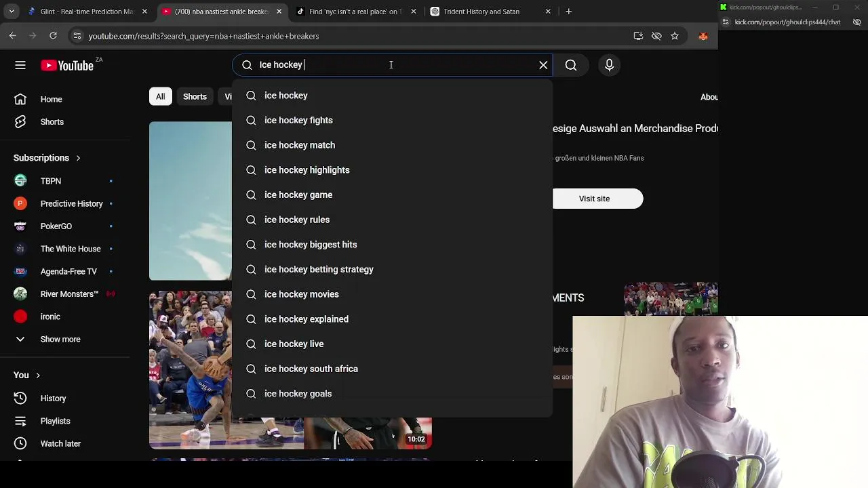Open the 10:02 duration video thumbnail
This screenshot has width=868, height=488.
[367, 433]
